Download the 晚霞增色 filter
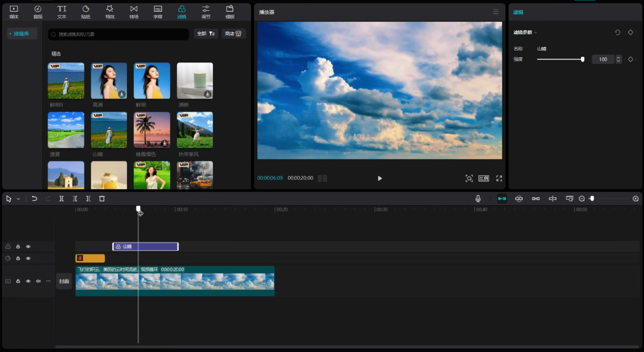 tap(165, 144)
